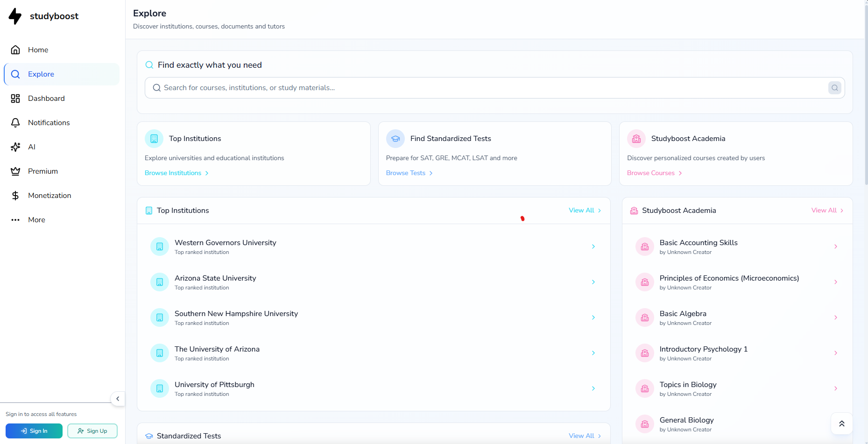The image size is (868, 444).
Task: Open the More menu in sidebar
Action: tap(36, 220)
